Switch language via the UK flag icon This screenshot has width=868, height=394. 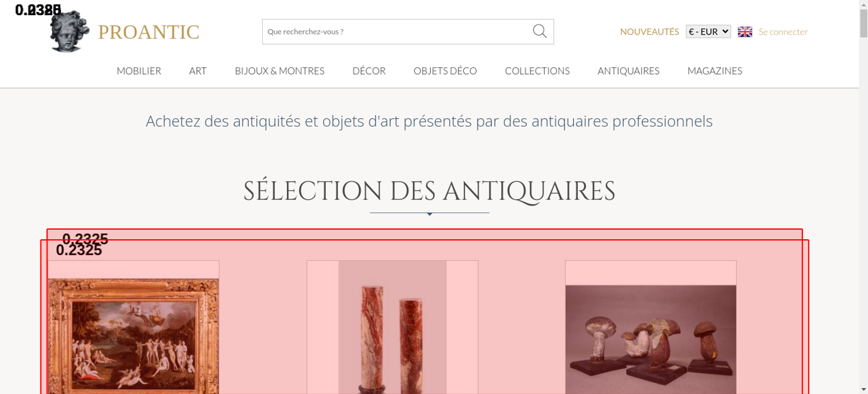745,32
